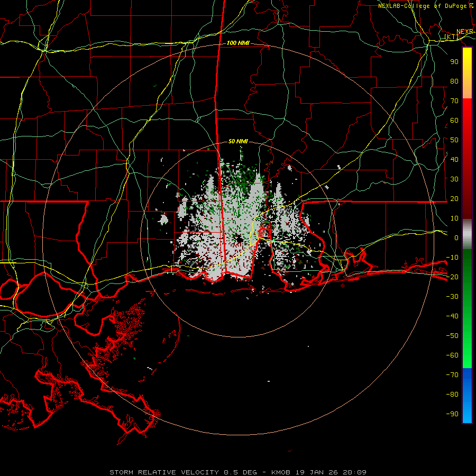
Task: Click the "-60" value on velocity scale
Action: point(452,355)
